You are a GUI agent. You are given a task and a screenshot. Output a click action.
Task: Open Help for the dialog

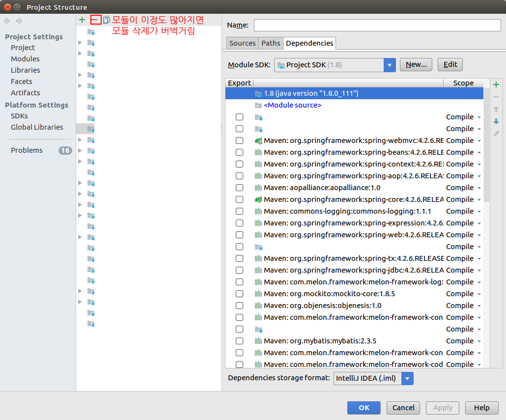[482, 408]
